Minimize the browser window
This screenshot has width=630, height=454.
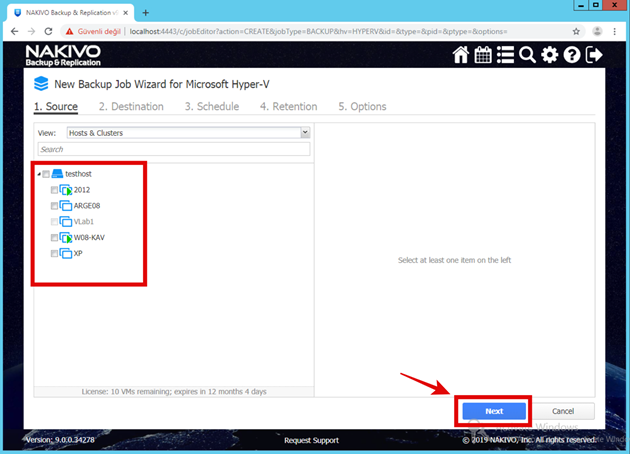pyautogui.click(x=581, y=5)
